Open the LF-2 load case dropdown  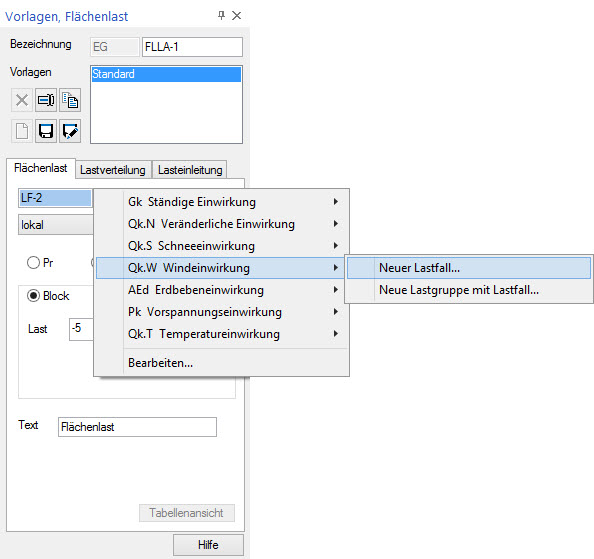(x=55, y=198)
